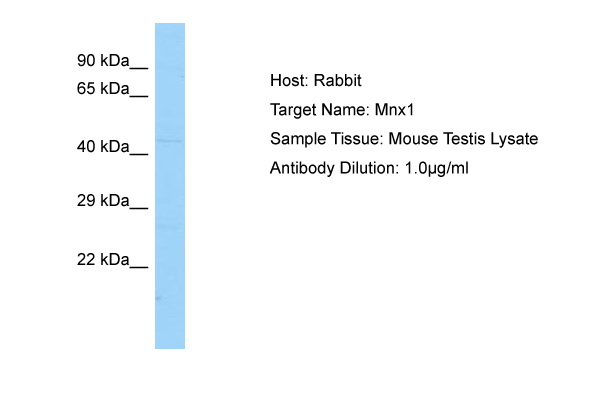Click the faint band below 29 kDa
Screen dimensions: 600x400
[170, 226]
